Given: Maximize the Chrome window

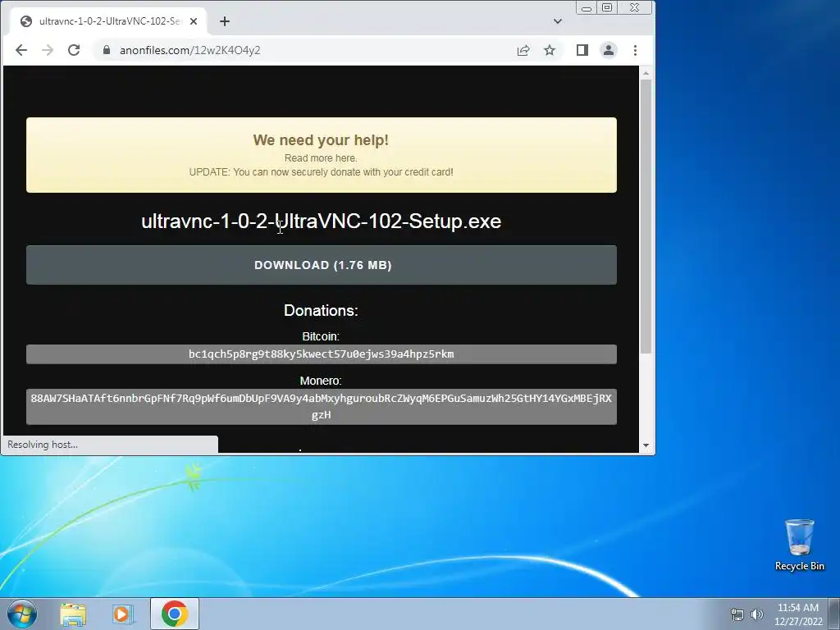Looking at the screenshot, I should click(607, 8).
